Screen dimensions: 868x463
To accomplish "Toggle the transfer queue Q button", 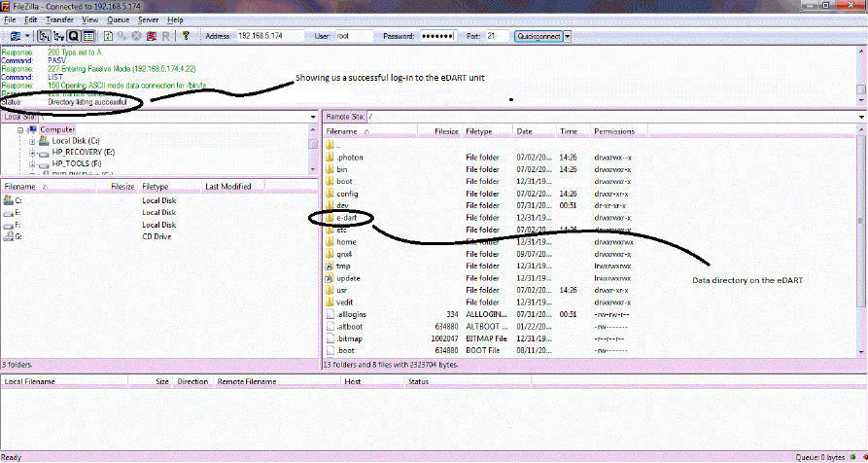I will click(74, 36).
